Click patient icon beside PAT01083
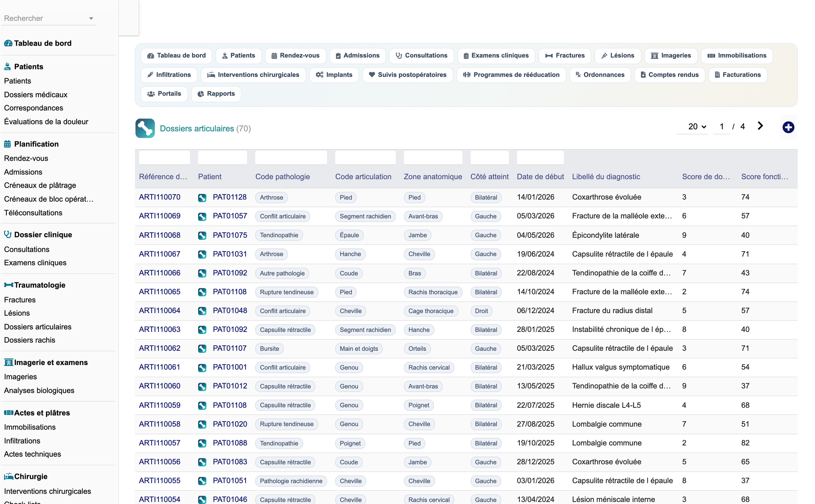This screenshot has height=504, width=815. [x=202, y=462]
